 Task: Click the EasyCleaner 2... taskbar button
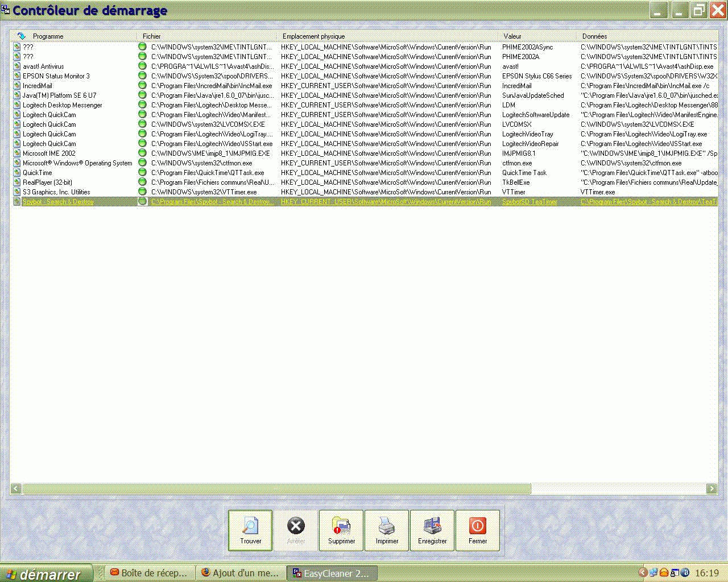[x=332, y=573]
